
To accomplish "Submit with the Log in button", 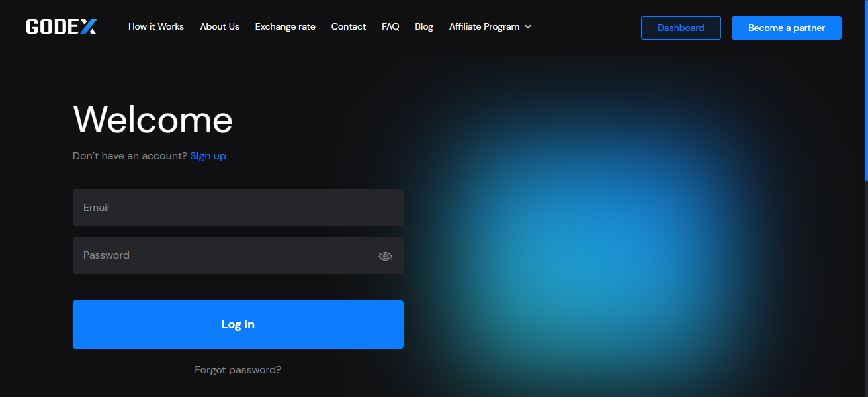I will (x=238, y=324).
